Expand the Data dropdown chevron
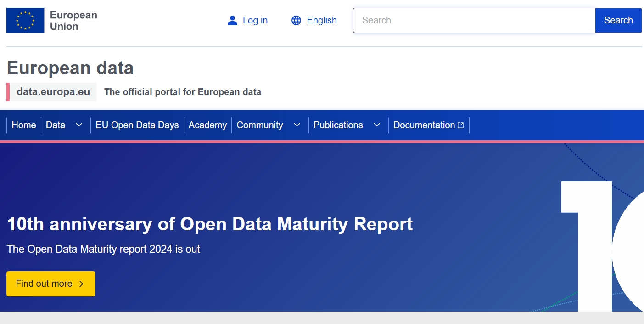The height and width of the screenshot is (324, 644). (x=79, y=125)
